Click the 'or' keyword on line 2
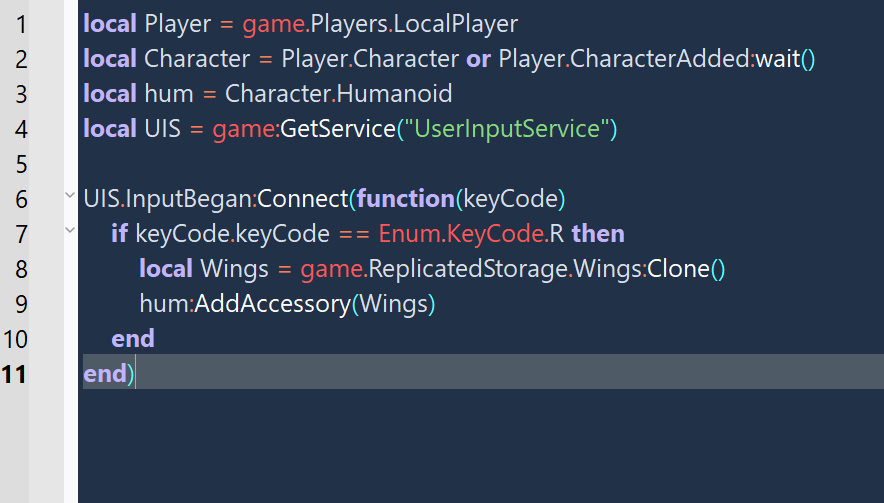The image size is (884, 503). 479,59
